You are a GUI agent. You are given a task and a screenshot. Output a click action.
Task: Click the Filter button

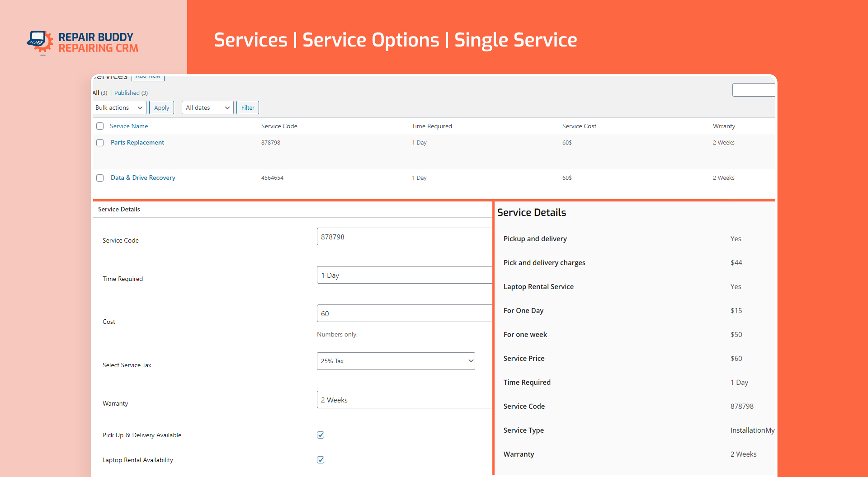[248, 108]
